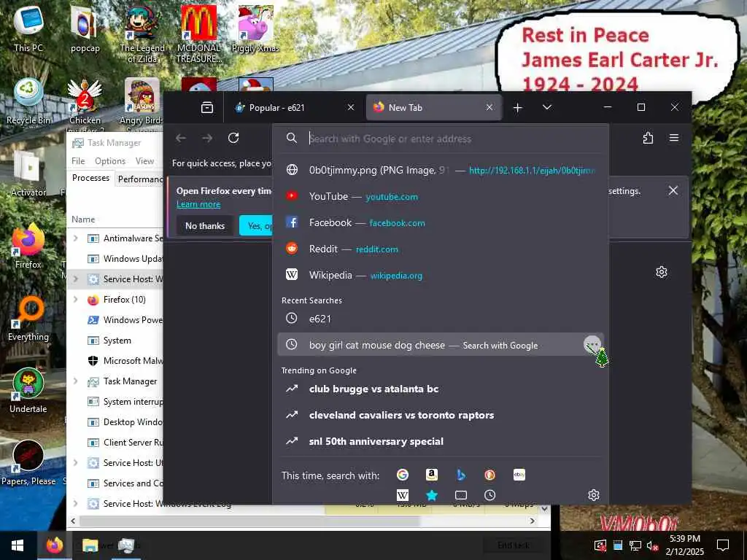Viewport: 747px width, 560px height.
Task: Search this time with Amazon icon
Action: point(432,475)
